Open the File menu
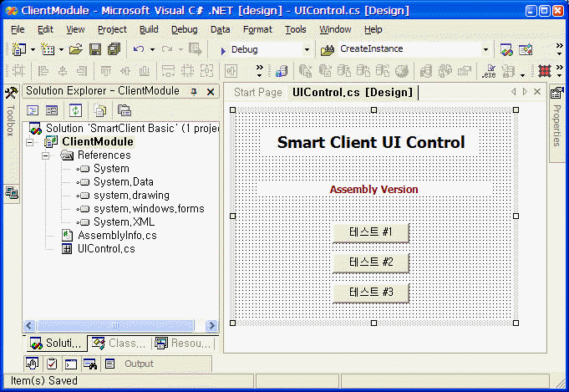Image resolution: width=569 pixels, height=392 pixels. 18,29
